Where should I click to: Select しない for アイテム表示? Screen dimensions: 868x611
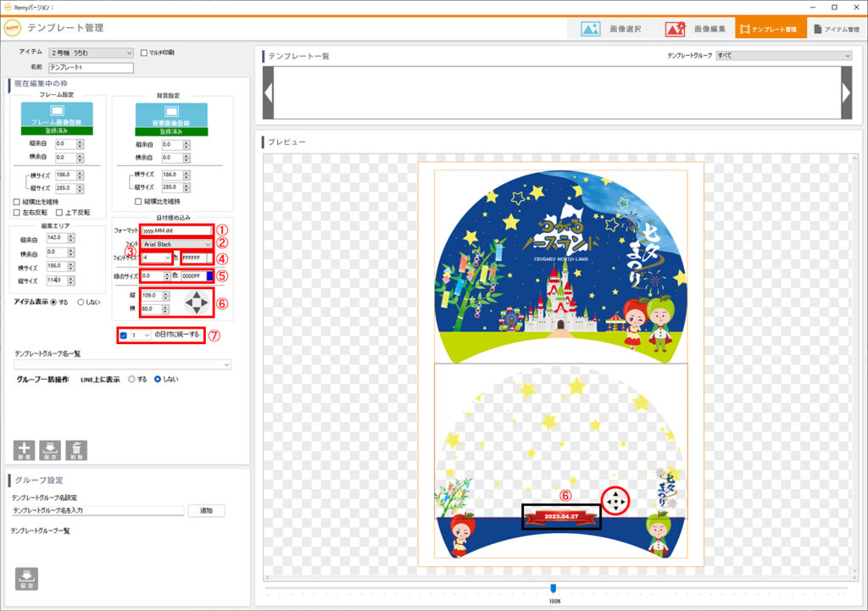(x=81, y=302)
